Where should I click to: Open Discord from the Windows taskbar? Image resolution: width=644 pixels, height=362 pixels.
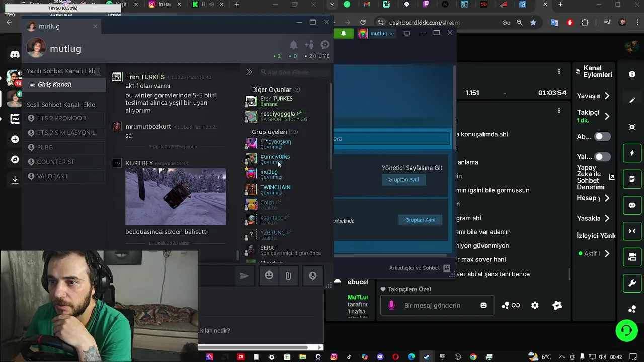pos(380,357)
